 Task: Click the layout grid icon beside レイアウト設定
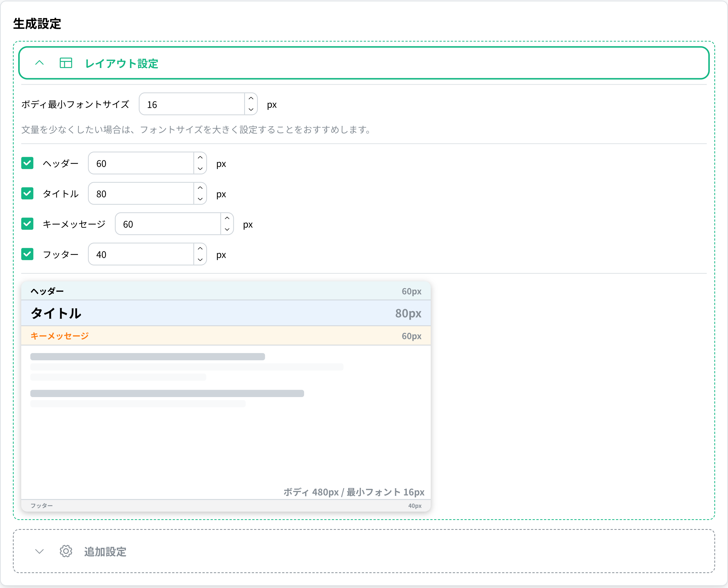click(66, 63)
